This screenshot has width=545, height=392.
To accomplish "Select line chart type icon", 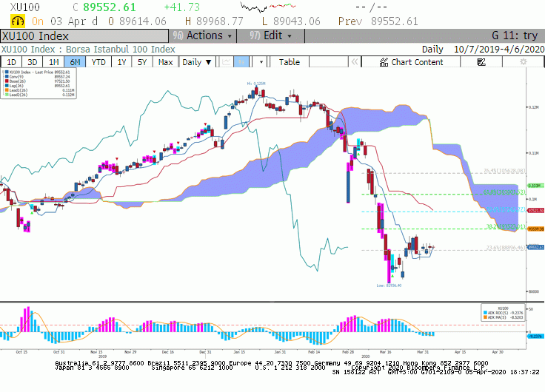I will tap(227, 62).
